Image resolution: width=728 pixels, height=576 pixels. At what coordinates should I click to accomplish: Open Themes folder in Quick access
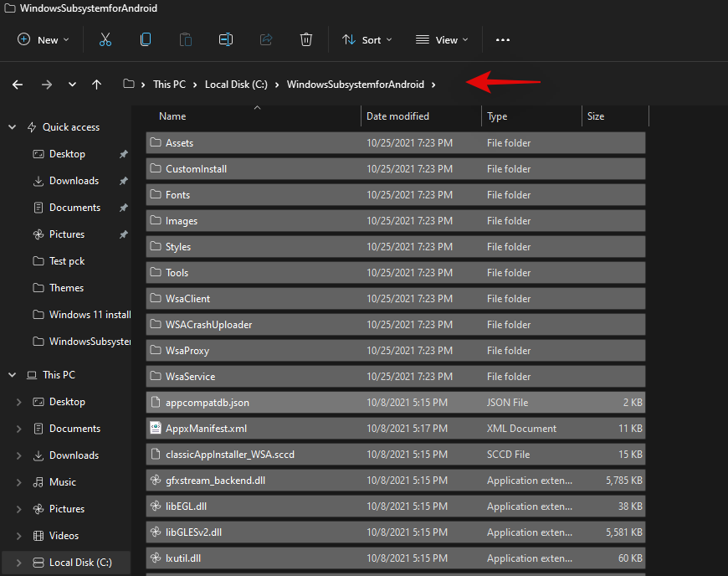click(x=66, y=288)
